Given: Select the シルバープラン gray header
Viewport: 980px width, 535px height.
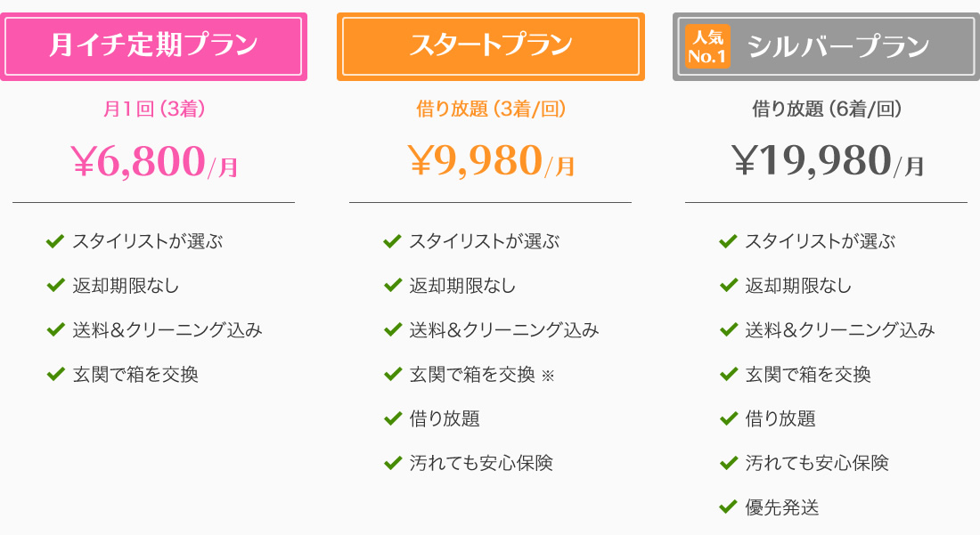Looking at the screenshot, I should (826, 47).
